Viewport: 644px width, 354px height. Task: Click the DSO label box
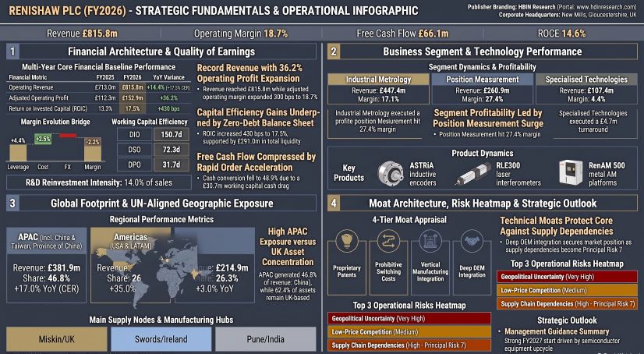(x=134, y=150)
